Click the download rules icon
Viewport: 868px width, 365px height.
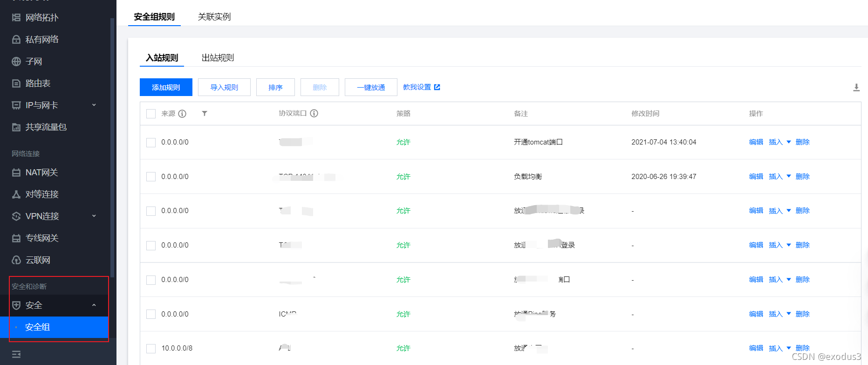856,88
